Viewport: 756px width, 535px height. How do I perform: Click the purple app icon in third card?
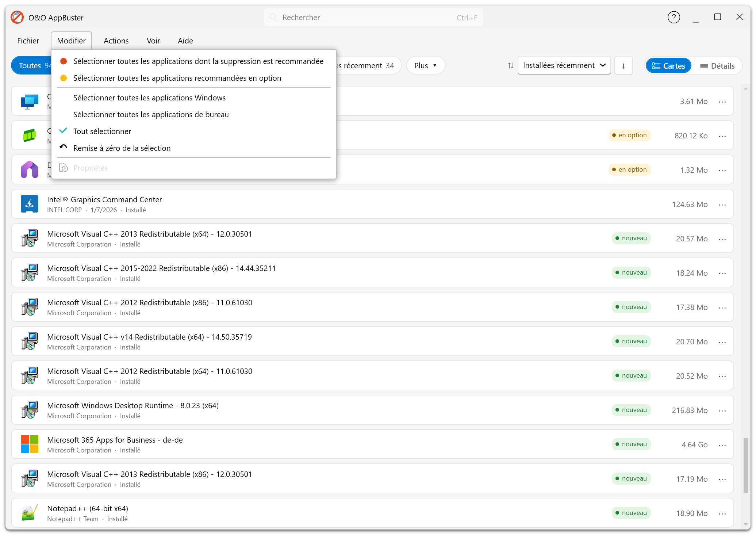(30, 170)
